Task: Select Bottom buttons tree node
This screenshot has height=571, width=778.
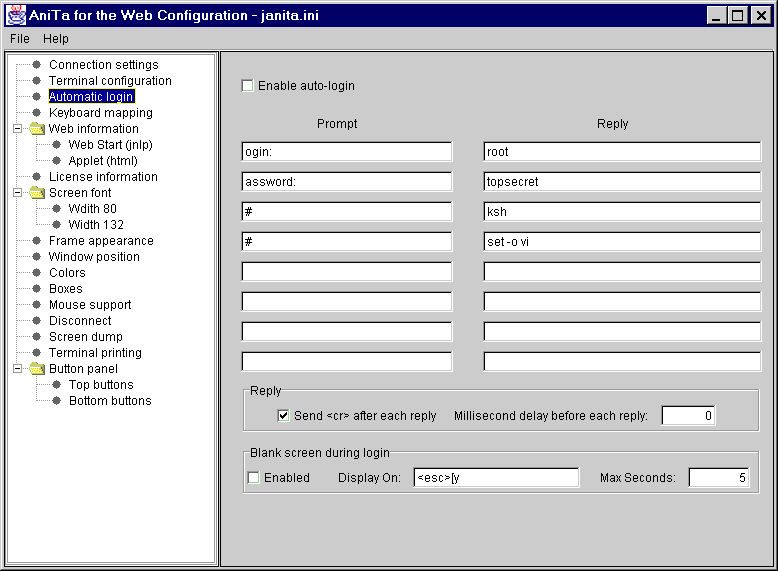Action: coord(110,401)
